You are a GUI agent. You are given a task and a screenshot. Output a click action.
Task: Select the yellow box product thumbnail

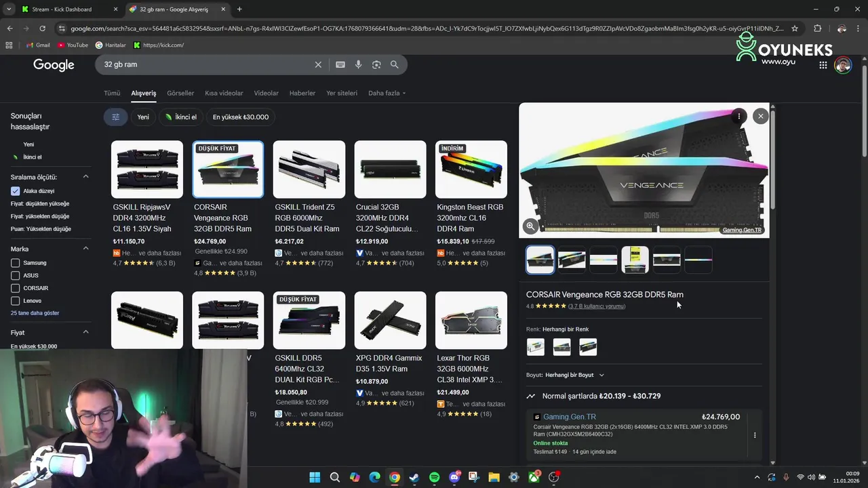tap(635, 260)
